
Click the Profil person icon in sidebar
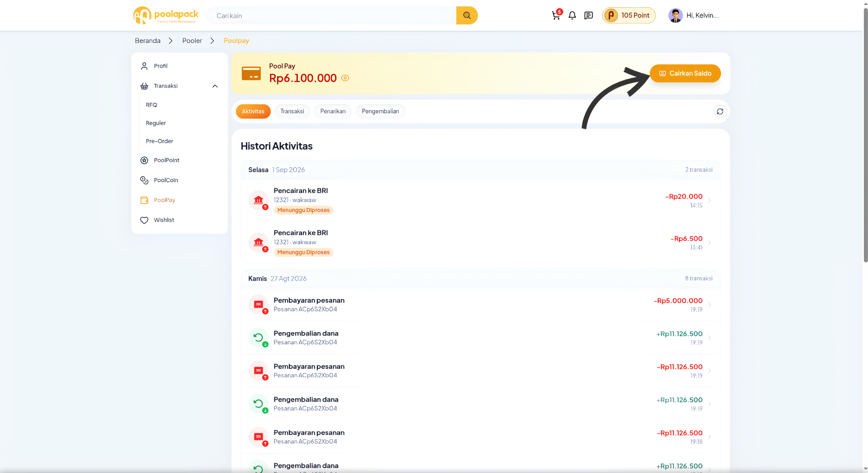coord(144,66)
